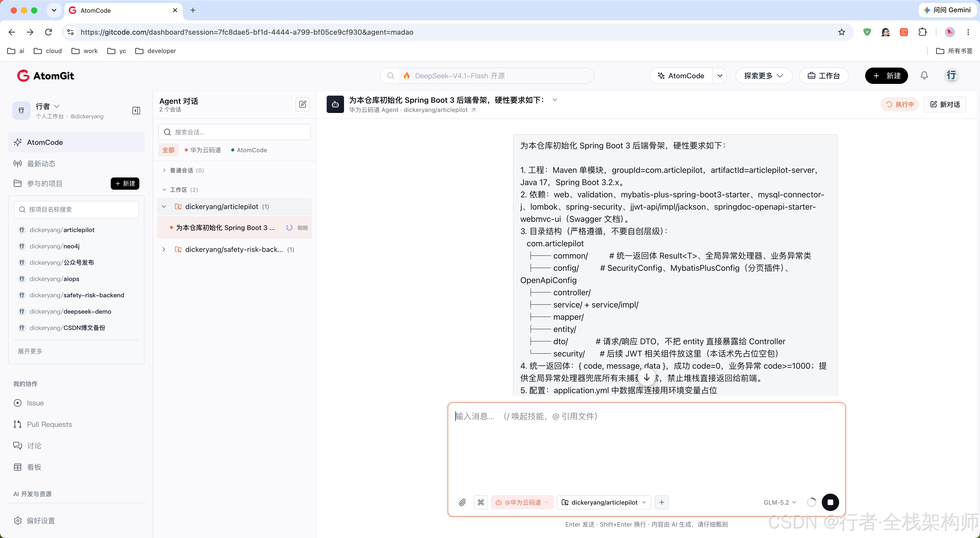Screen dimensions: 980x538
Task: Open the user avatar menu in the header
Action: click(951, 76)
